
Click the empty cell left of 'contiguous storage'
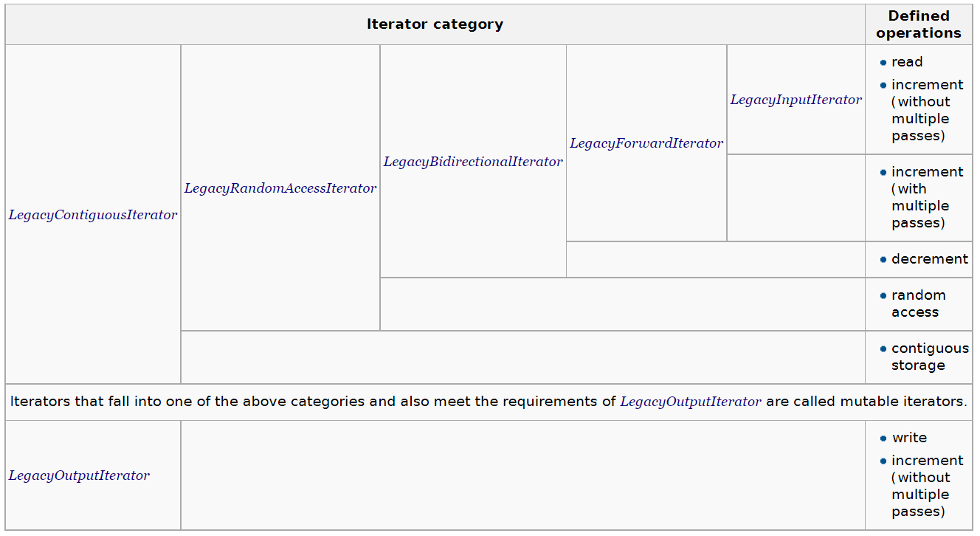pos(523,357)
